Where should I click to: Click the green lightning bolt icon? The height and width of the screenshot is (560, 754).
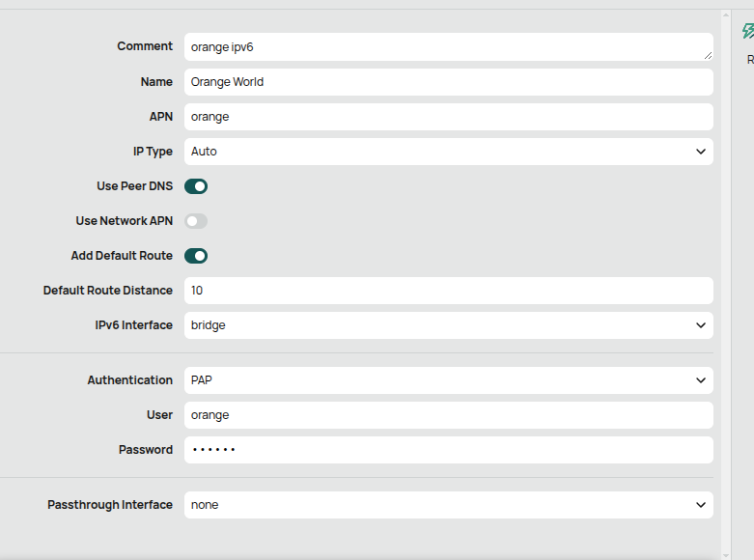(x=748, y=31)
